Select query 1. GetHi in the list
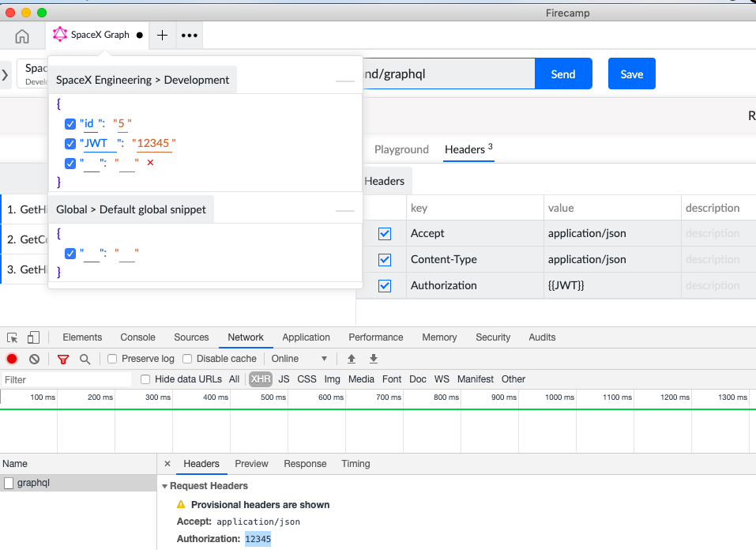The image size is (756, 550). [24, 209]
